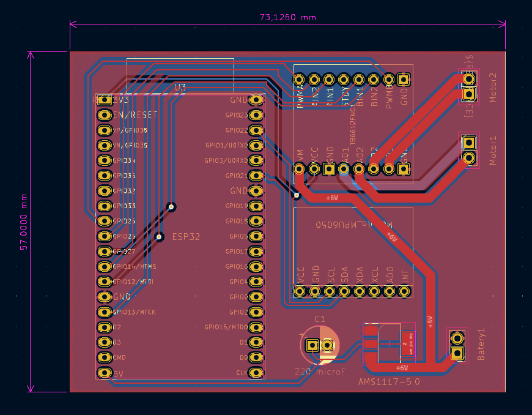Viewport: 532px width, 415px height.
Task: Click the GPIO15/MTDO label
Action: [226, 327]
